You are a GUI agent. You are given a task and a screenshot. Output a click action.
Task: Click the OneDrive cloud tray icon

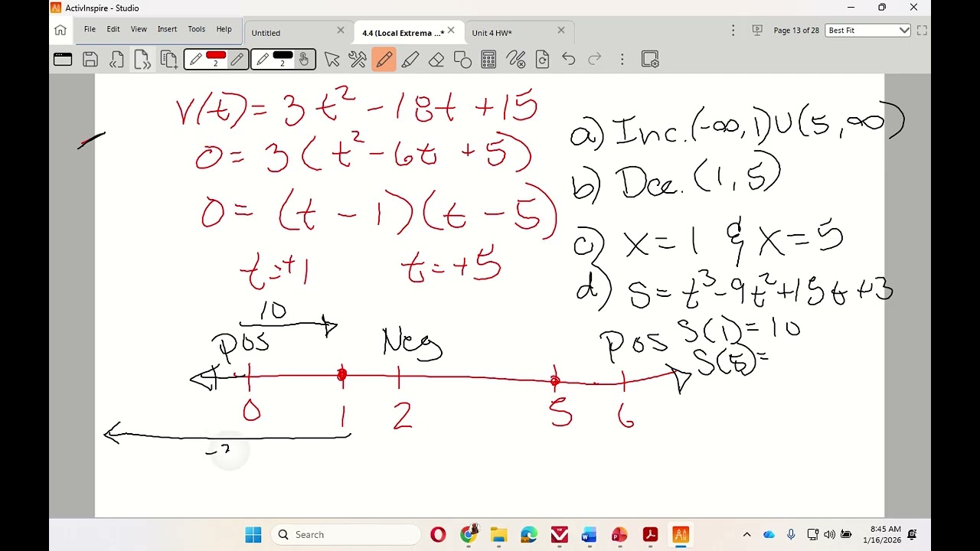click(x=769, y=534)
